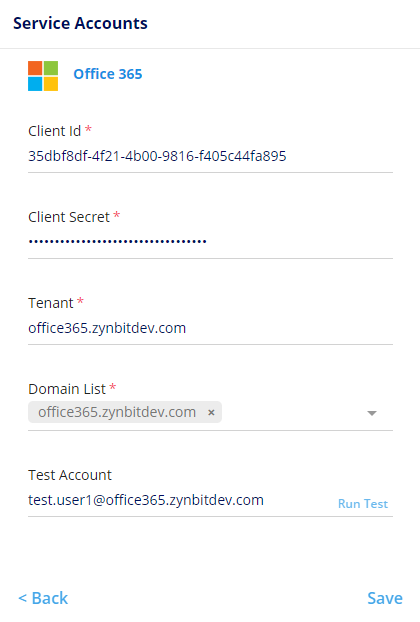
Task: Click the Tenant field showing office365.zynbitdev.com
Action: tap(210, 328)
